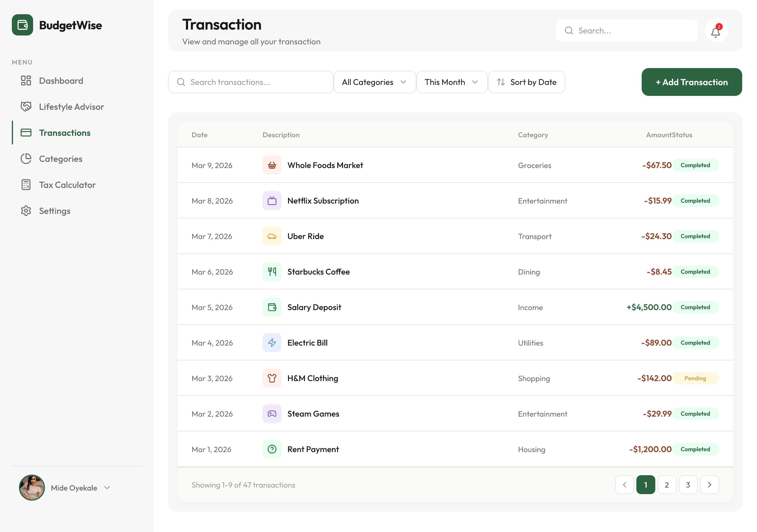Click the Uber Ride car icon
Image resolution: width=757 pixels, height=532 pixels.
[x=272, y=236]
